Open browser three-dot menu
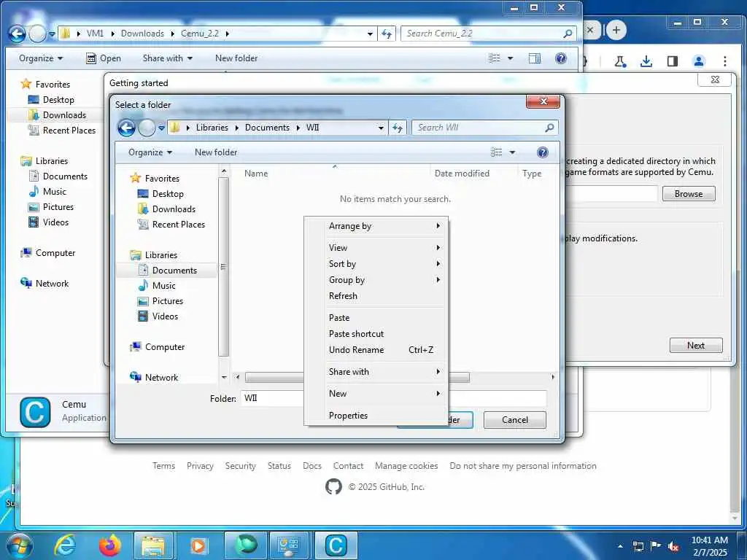 [x=724, y=61]
